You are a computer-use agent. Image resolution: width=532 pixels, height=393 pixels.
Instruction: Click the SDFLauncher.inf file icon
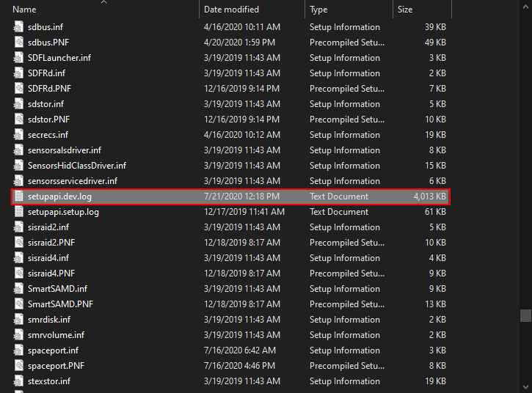(x=18, y=58)
